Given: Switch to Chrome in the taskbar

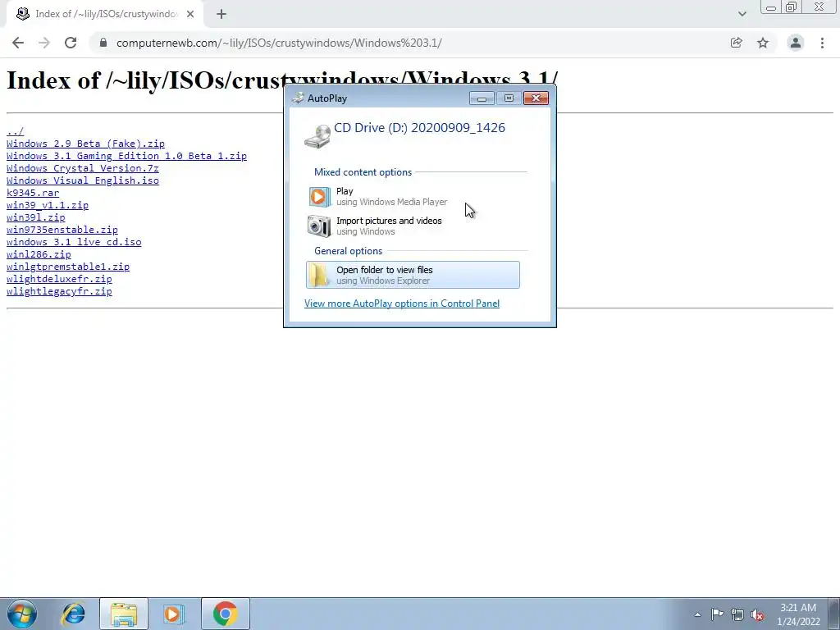Looking at the screenshot, I should pos(225,614).
